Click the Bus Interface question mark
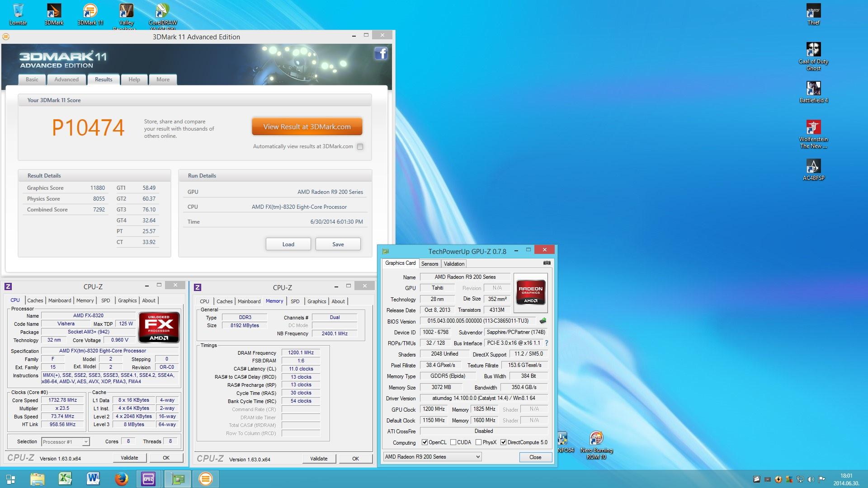 (x=547, y=343)
